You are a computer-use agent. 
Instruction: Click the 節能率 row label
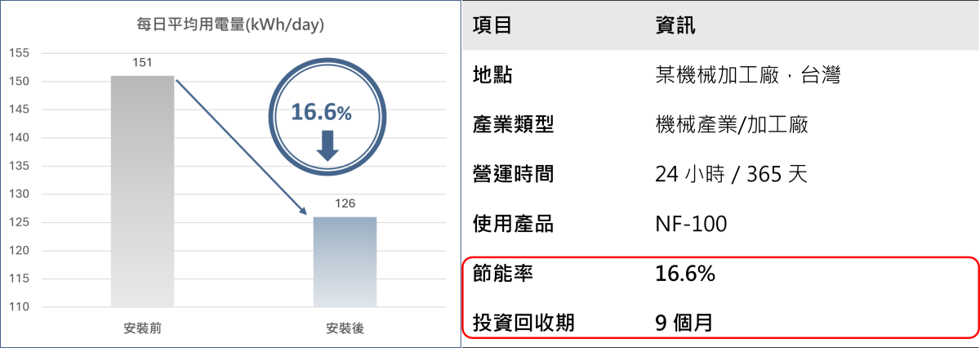tap(502, 274)
